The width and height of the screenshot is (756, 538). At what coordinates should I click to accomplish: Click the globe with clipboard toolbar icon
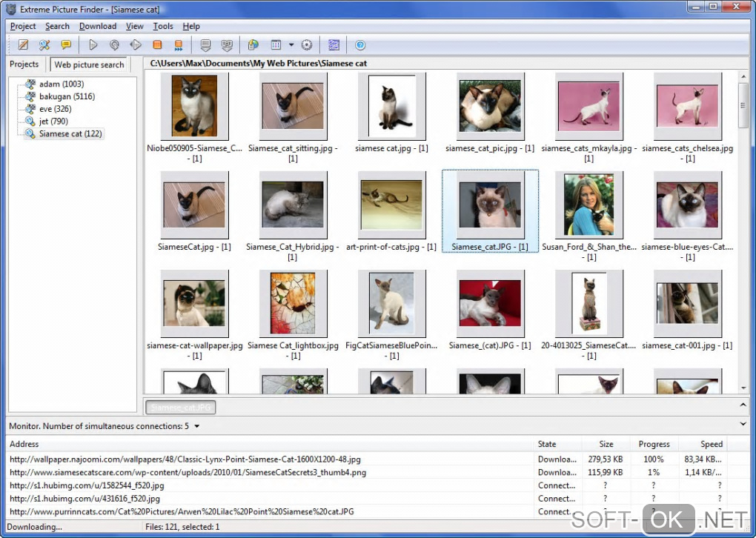pyautogui.click(x=253, y=44)
